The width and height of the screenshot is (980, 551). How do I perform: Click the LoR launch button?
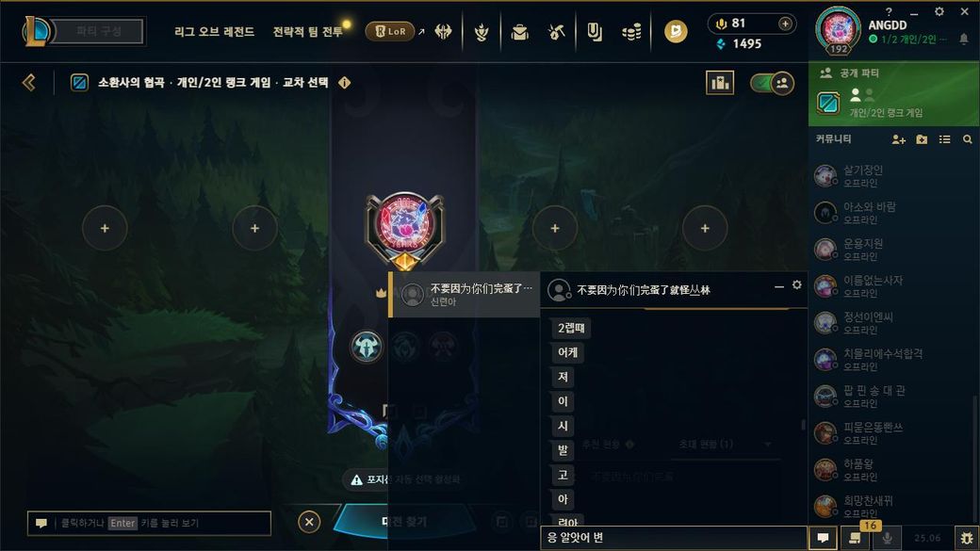(391, 31)
